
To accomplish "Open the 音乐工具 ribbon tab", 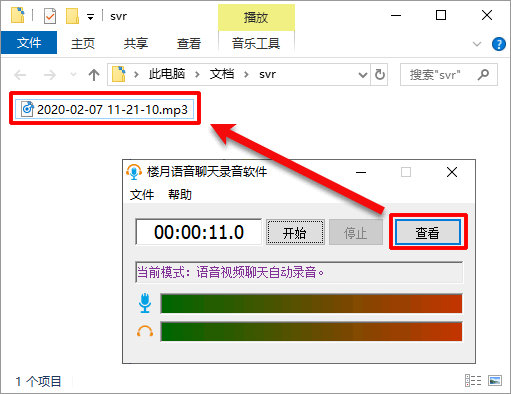I will (256, 43).
